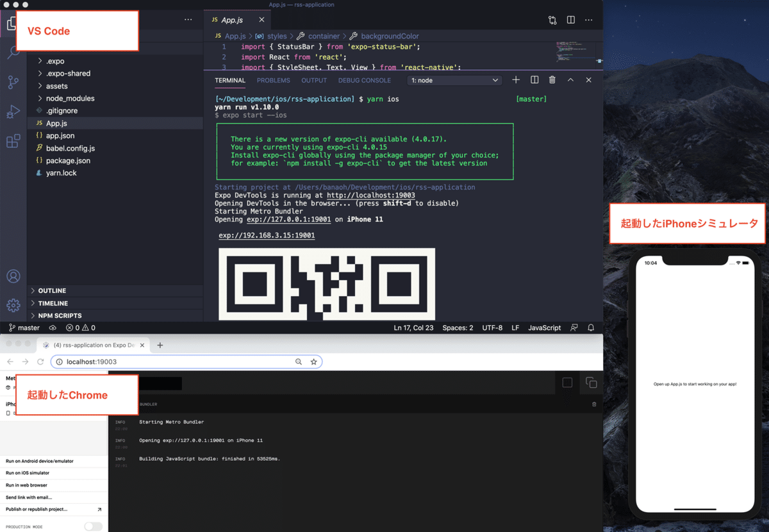Open the Explorer more actions ellipsis
The width and height of the screenshot is (769, 532).
click(188, 20)
